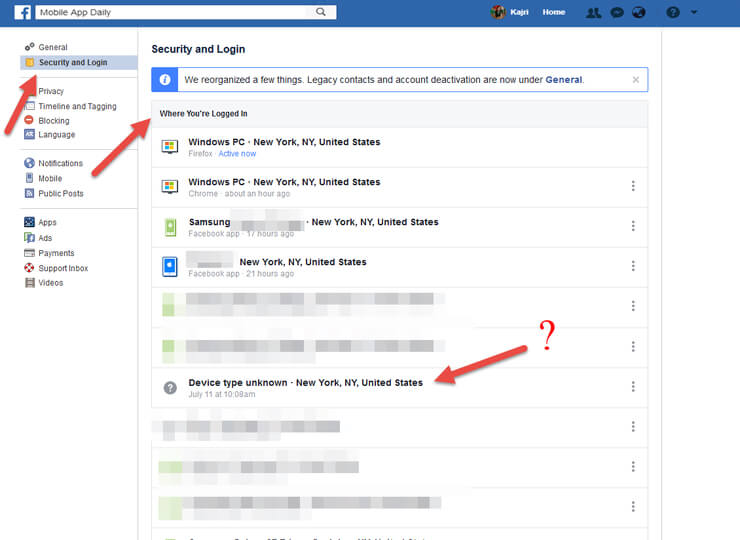Open notifications globe icon

[639, 12]
